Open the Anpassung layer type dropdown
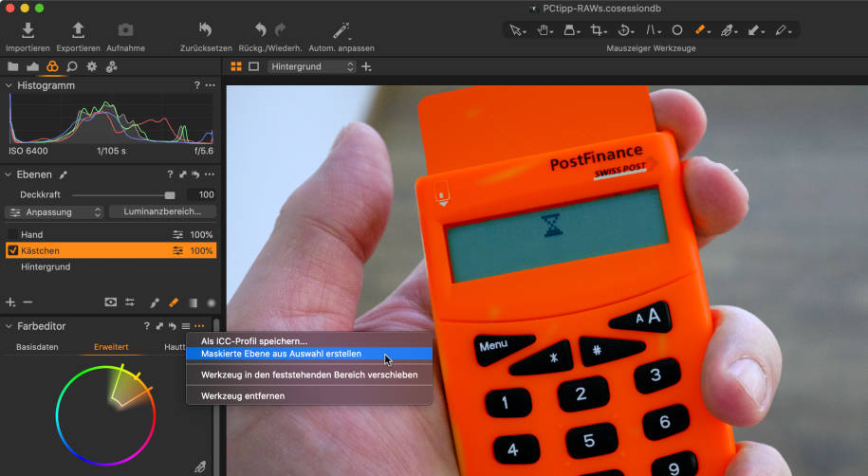 55,212
